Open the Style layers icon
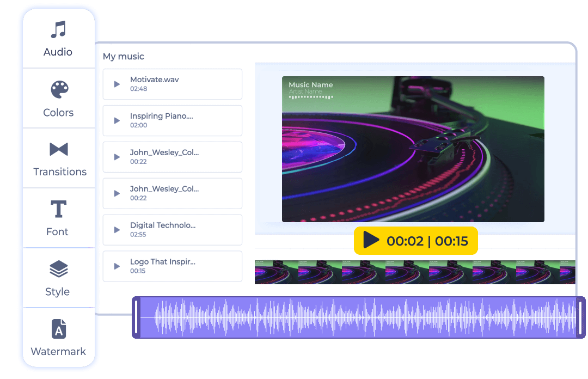Viewport: 588px width, 379px height. coord(58,269)
